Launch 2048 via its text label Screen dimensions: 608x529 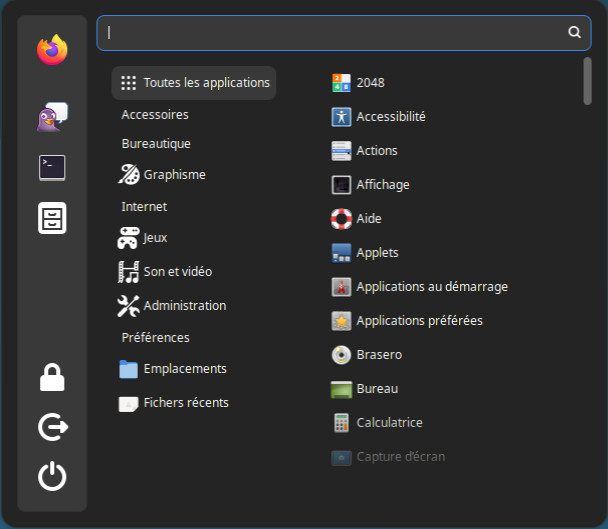(371, 83)
